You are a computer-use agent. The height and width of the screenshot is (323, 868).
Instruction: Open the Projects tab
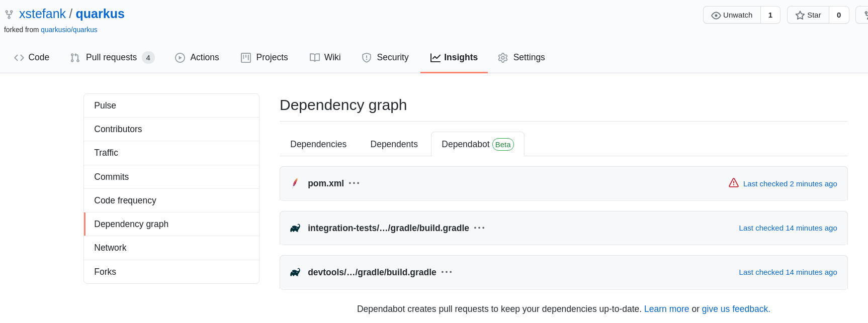(x=265, y=57)
